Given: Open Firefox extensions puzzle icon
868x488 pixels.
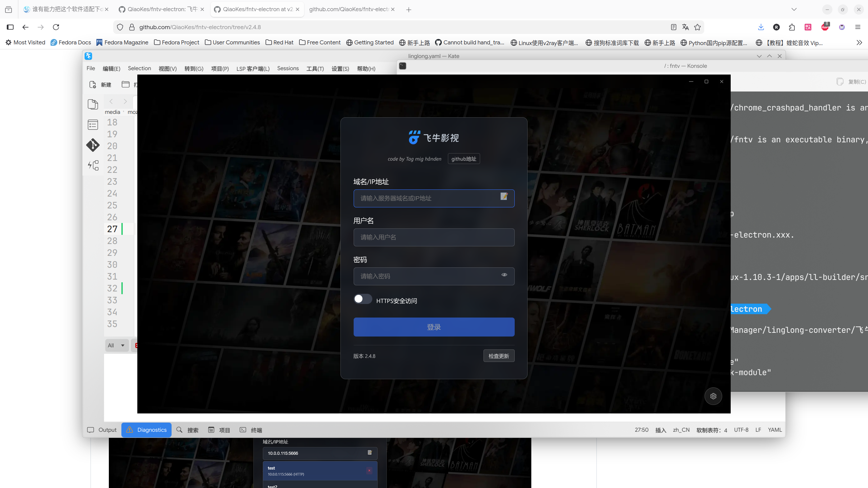Looking at the screenshot, I should (x=792, y=27).
